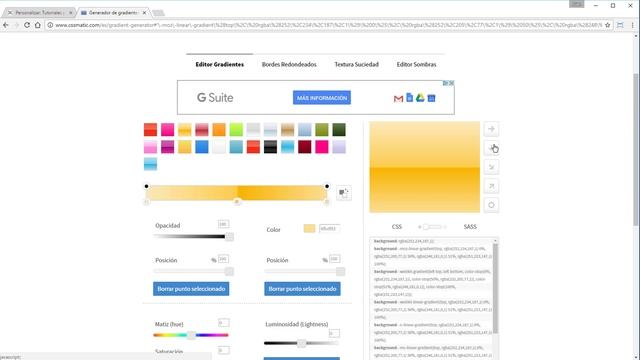640x360 pixels.
Task: Select left opacity stop above gradient bar
Action: (x=147, y=187)
